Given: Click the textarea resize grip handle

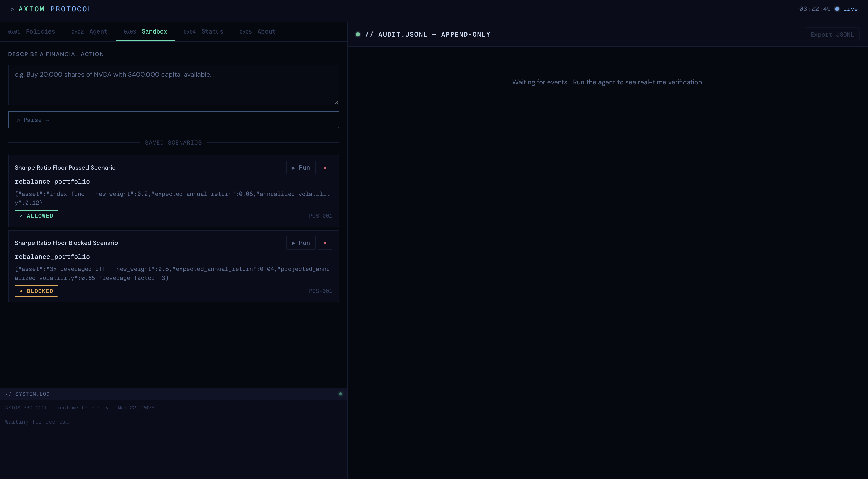Looking at the screenshot, I should pyautogui.click(x=336, y=102).
